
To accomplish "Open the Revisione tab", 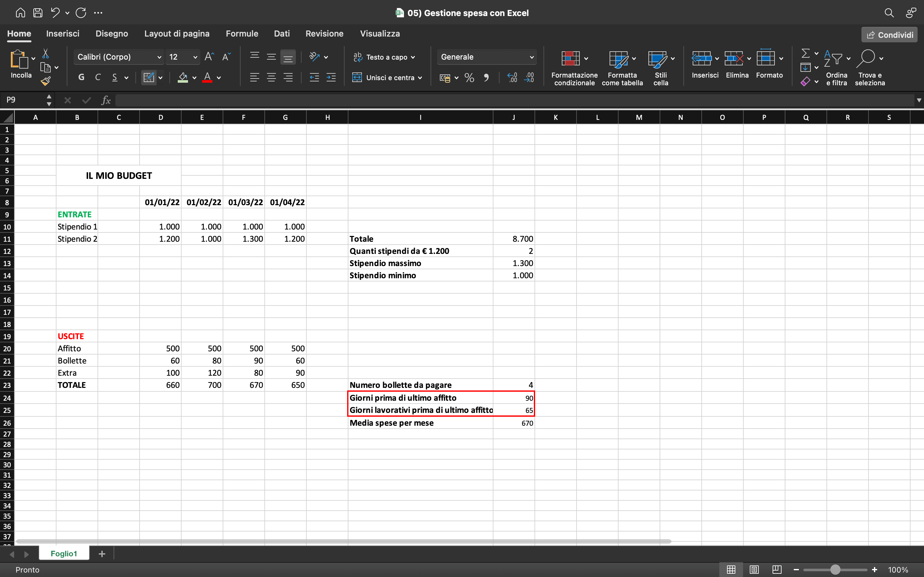I will click(324, 34).
